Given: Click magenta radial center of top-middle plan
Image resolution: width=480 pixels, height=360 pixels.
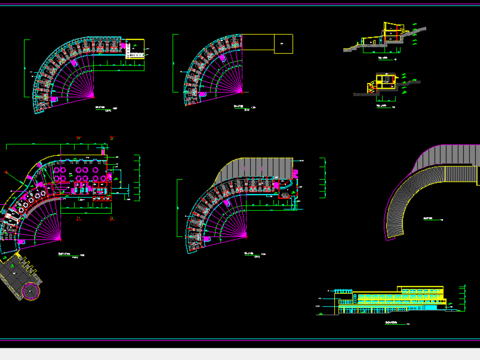Looking at the screenshot, I should pyautogui.click(x=241, y=90).
